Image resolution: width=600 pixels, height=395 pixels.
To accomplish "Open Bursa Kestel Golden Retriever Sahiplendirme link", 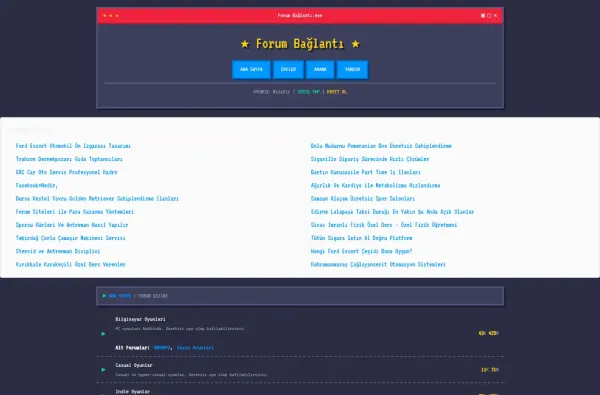I will click(97, 199).
